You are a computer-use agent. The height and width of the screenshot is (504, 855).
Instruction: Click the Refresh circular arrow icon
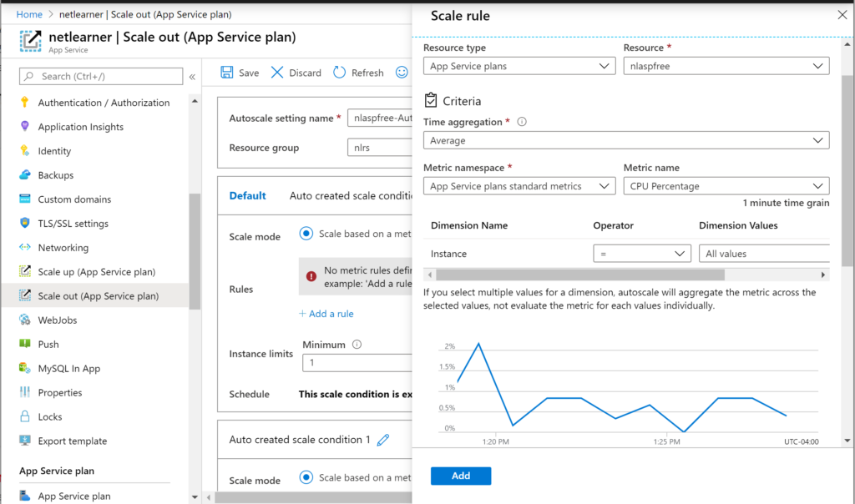(x=339, y=73)
